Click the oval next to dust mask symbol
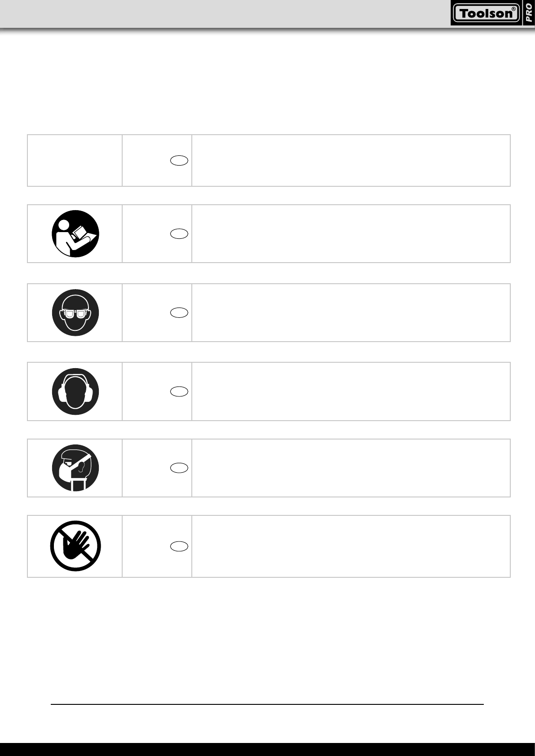Image resolution: width=535 pixels, height=756 pixels. 179,468
